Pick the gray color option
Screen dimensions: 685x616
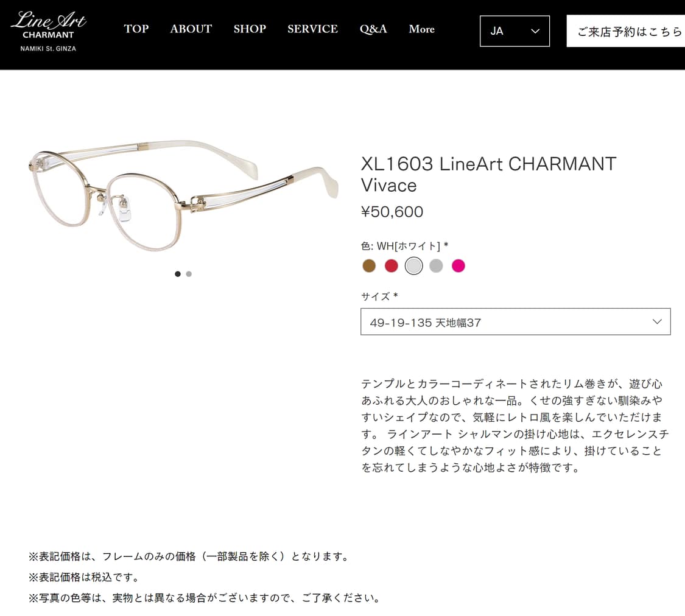436,265
